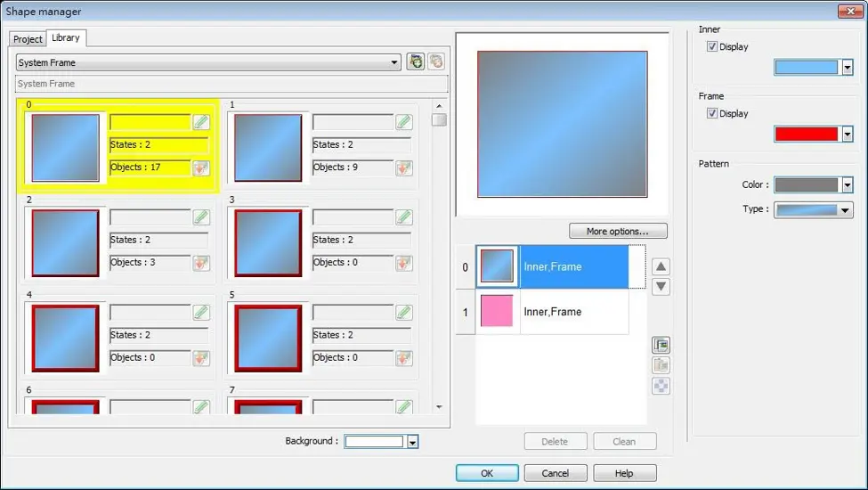Move the state down with the down arrow
Image resolution: width=868 pixels, height=490 pixels.
tap(661, 287)
